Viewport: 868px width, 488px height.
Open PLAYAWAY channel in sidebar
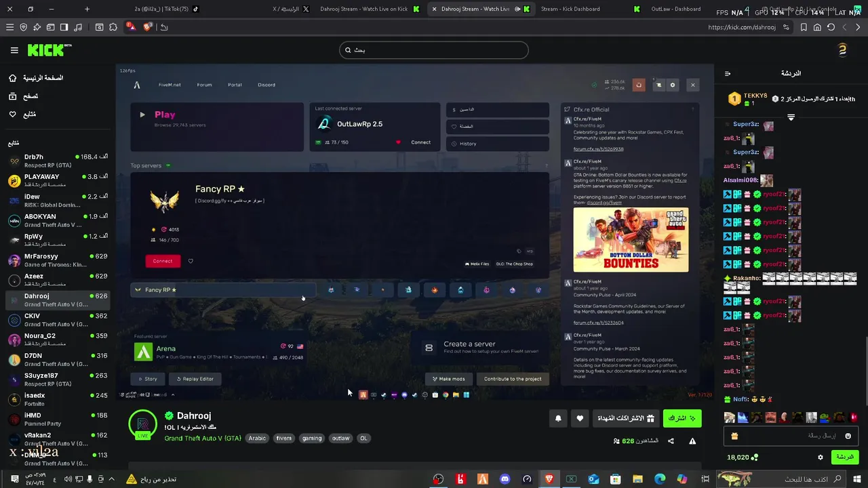click(58, 180)
